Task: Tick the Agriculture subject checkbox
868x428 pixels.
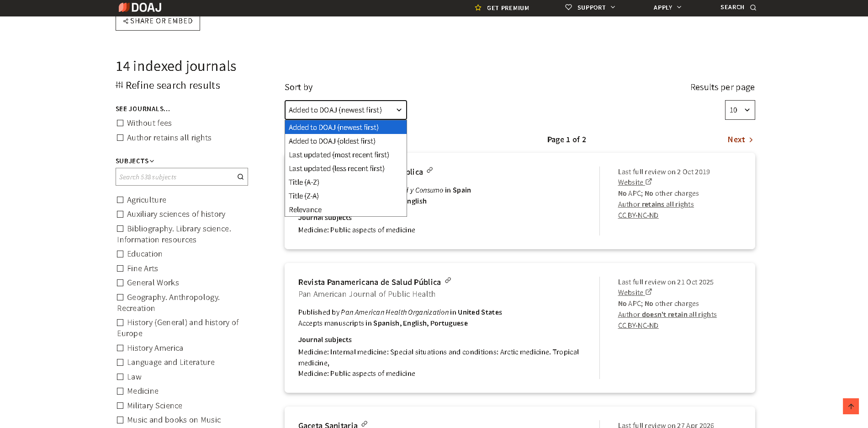Action: tap(120, 200)
